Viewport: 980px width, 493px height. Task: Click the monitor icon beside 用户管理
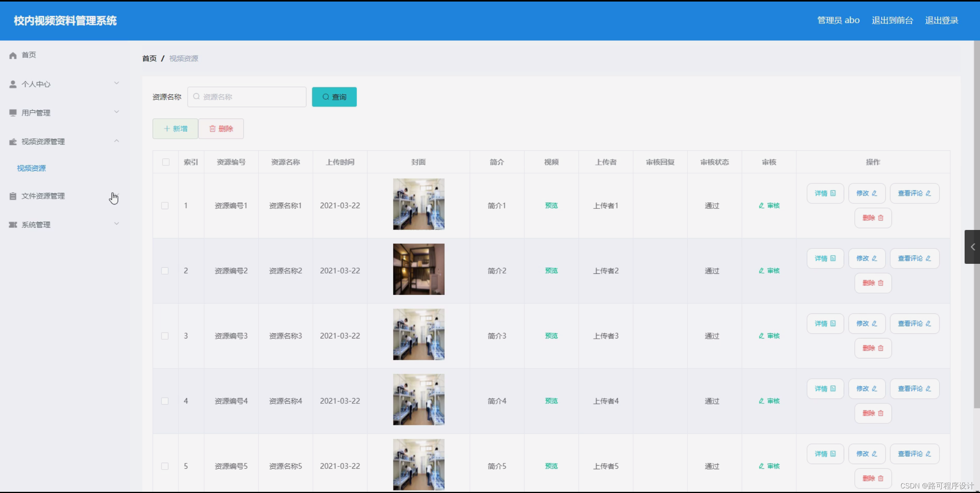(12, 112)
